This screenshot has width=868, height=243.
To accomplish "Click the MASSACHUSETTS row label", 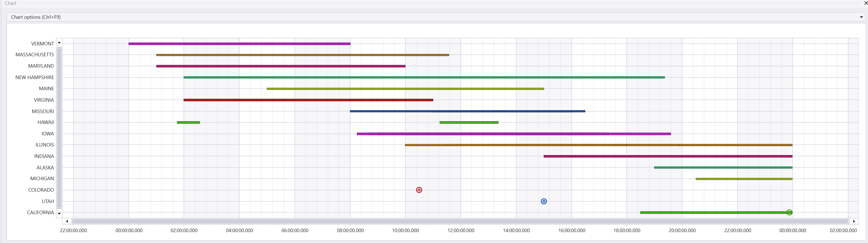I will (35, 55).
